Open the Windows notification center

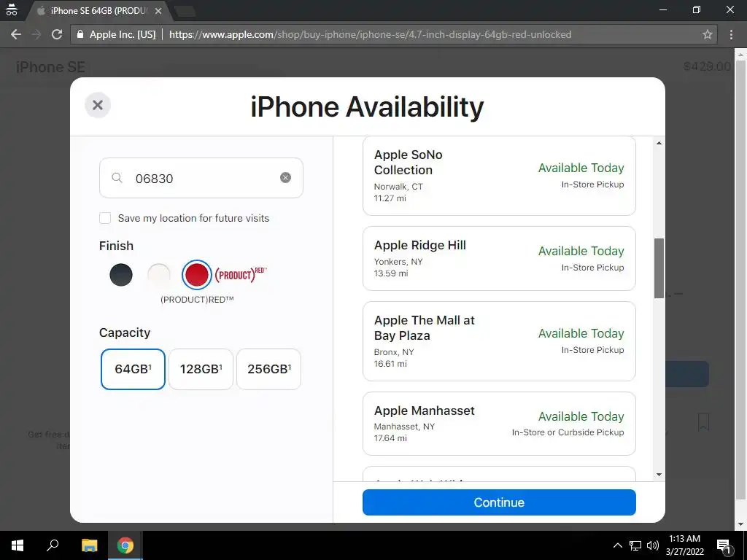click(x=724, y=545)
